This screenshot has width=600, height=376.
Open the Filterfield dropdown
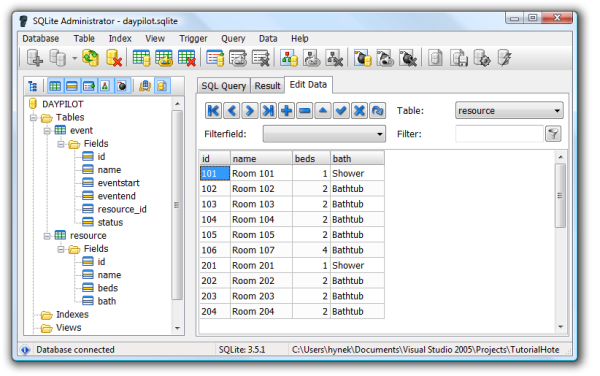click(x=324, y=134)
